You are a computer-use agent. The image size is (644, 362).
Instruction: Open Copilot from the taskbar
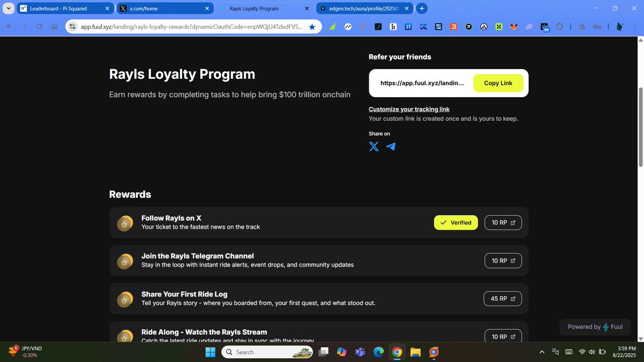click(x=342, y=352)
